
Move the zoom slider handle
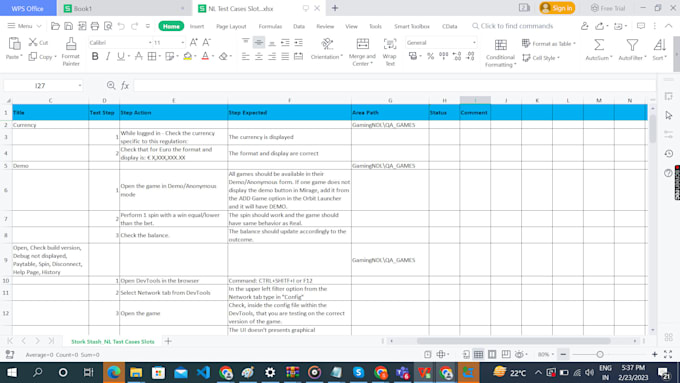(x=599, y=354)
